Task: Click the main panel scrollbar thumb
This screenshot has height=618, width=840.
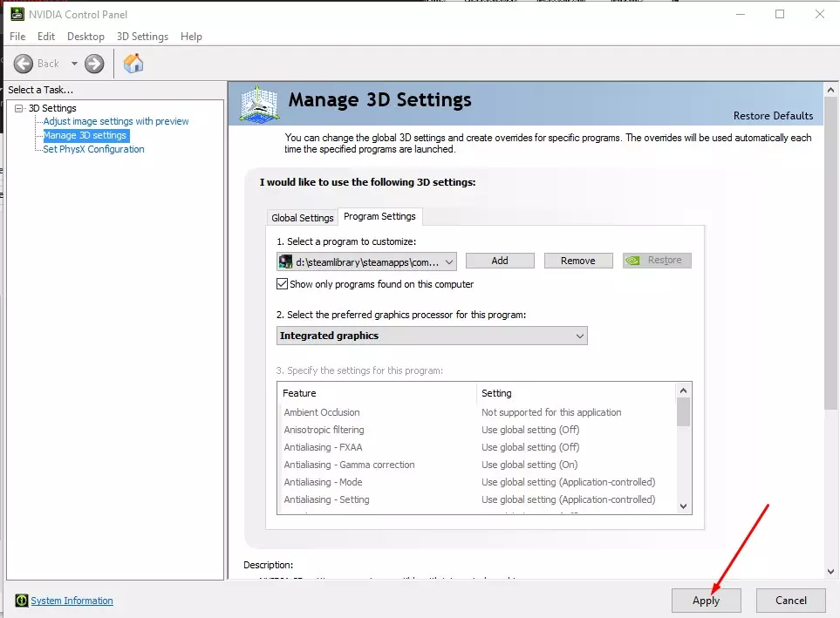Action: click(830, 254)
